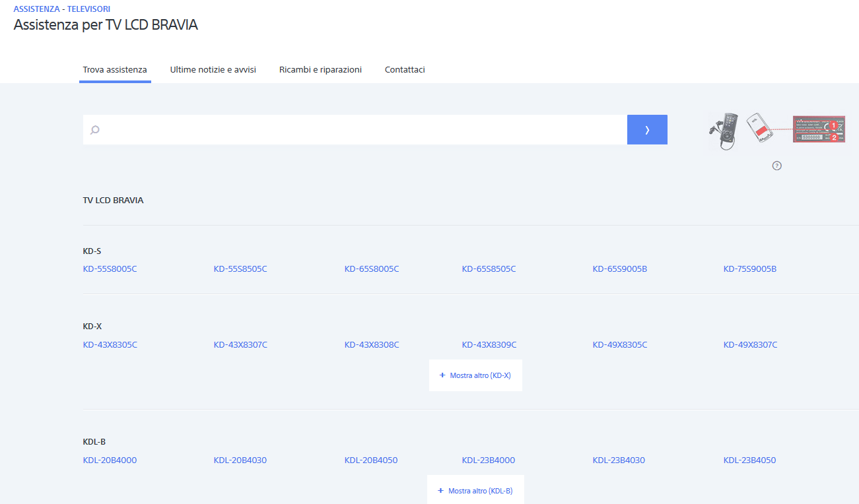Open model KDL-20B4000
The width and height of the screenshot is (859, 504).
pyautogui.click(x=110, y=460)
